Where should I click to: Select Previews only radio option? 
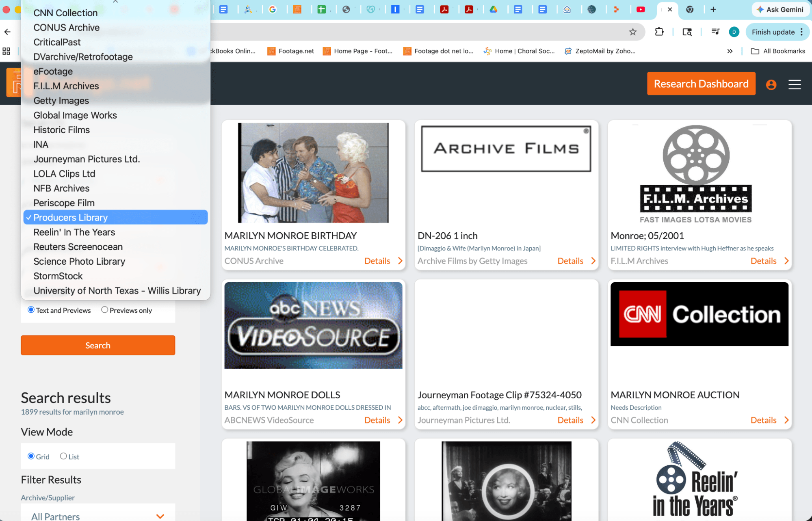(x=104, y=310)
